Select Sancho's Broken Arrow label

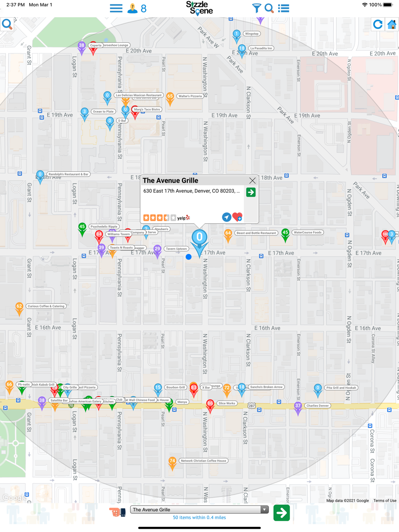[266, 387]
